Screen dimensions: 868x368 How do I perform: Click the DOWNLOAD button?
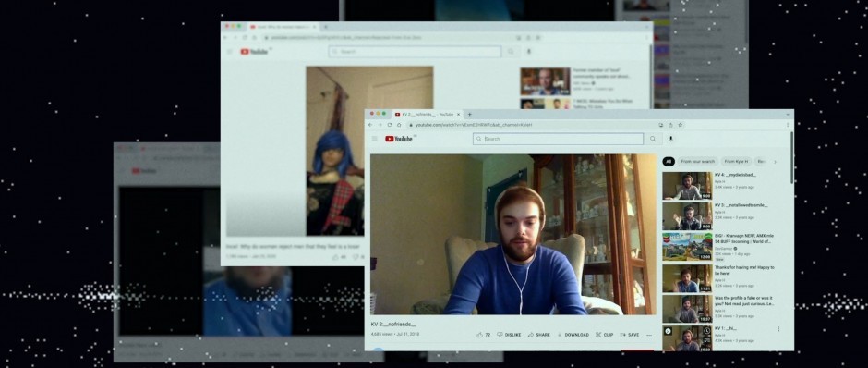click(573, 335)
